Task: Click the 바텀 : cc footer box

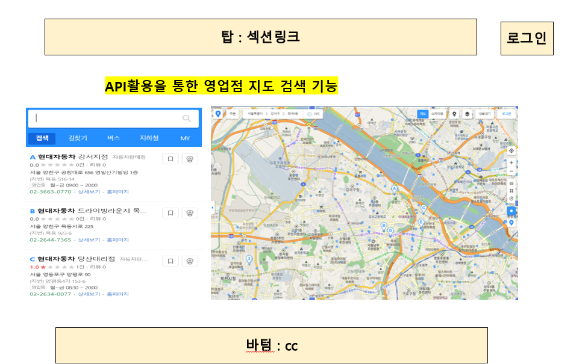Action: pyautogui.click(x=272, y=345)
